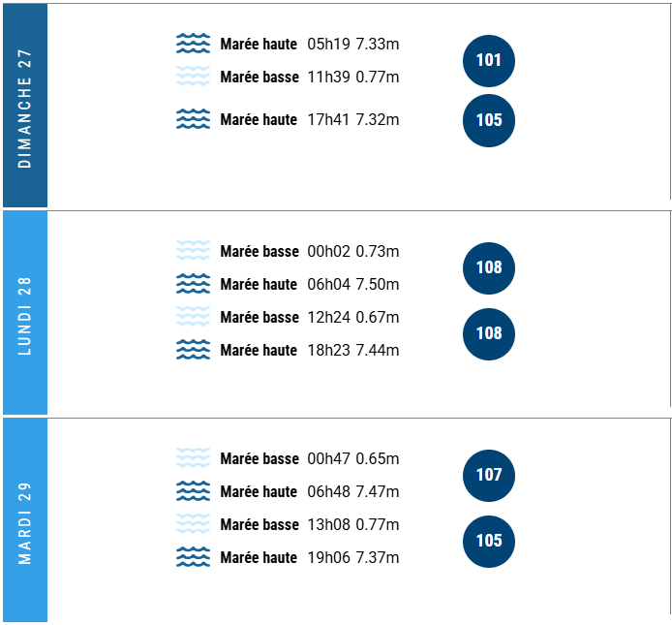Click the Marée haute 7.50m entry
This screenshot has width=672, height=625.
tap(309, 284)
